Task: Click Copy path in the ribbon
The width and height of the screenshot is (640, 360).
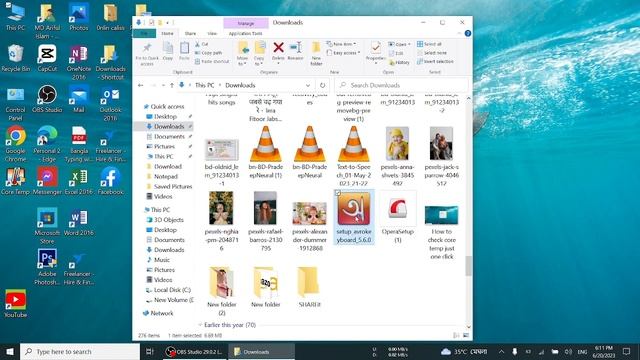Action: [208, 53]
